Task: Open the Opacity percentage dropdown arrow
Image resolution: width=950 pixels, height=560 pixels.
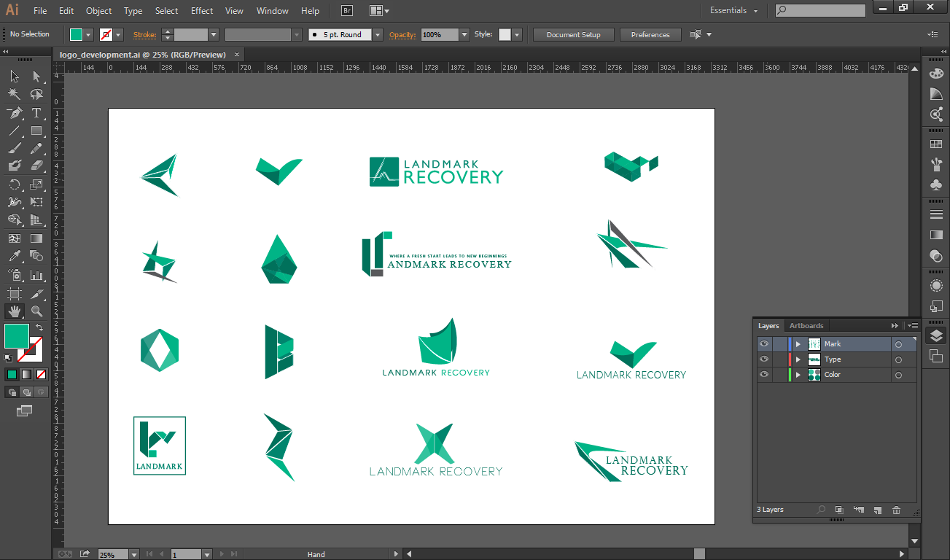Action: tap(464, 34)
